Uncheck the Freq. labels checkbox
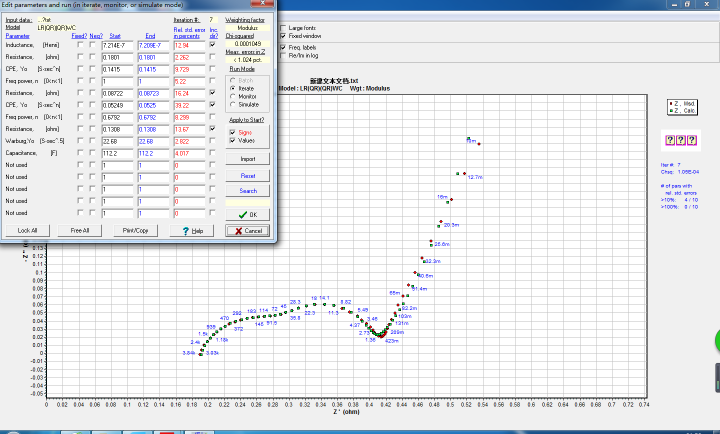 click(283, 47)
